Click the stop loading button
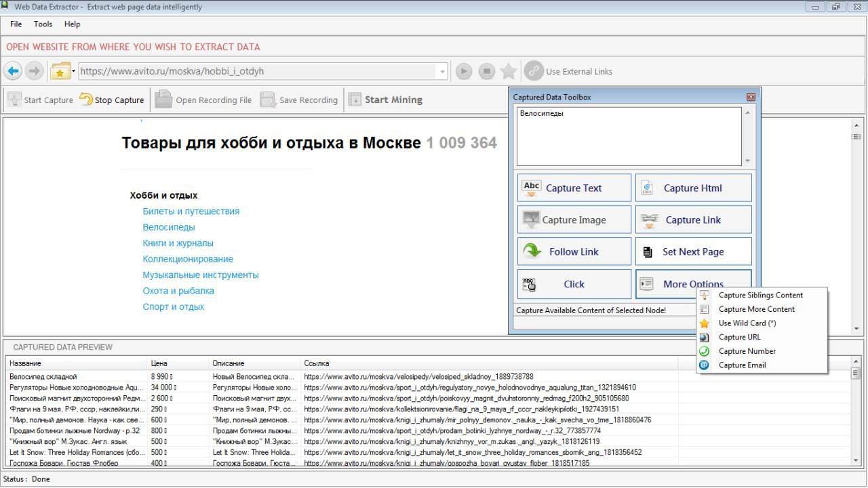Image resolution: width=868 pixels, height=488 pixels. [x=486, y=71]
